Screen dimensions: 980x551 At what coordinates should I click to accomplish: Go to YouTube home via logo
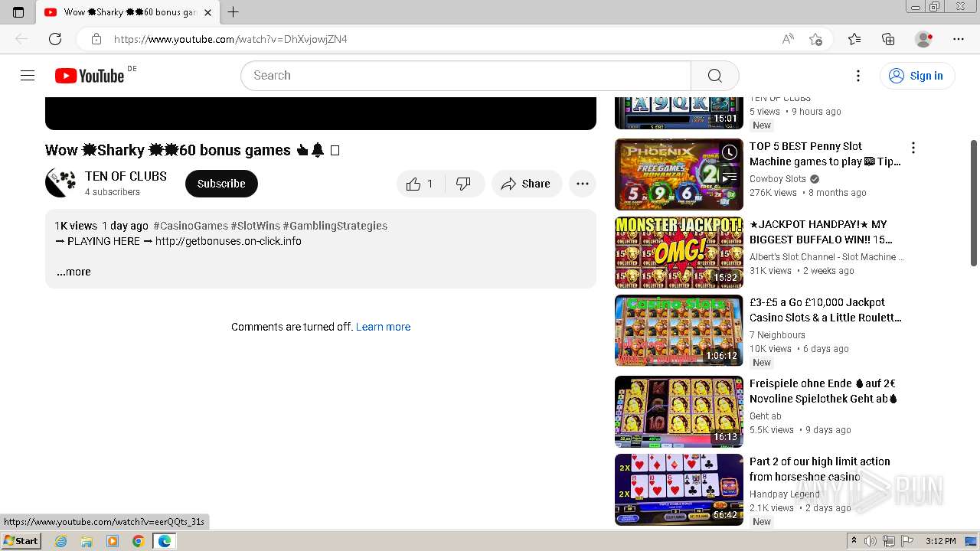tap(90, 76)
